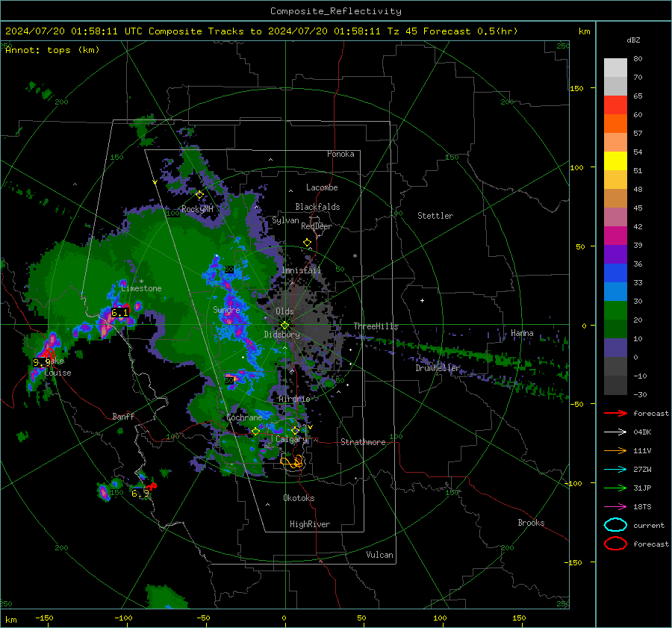
Task: Click the Strathmore city label
Action: [x=363, y=442]
